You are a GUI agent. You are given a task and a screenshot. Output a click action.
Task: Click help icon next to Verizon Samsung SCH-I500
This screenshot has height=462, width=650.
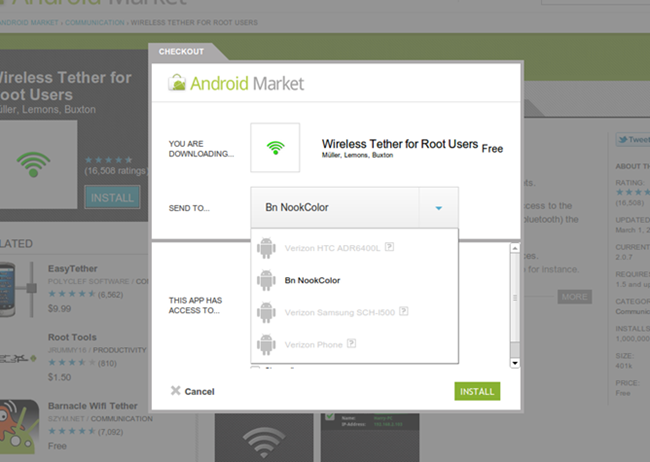point(404,311)
